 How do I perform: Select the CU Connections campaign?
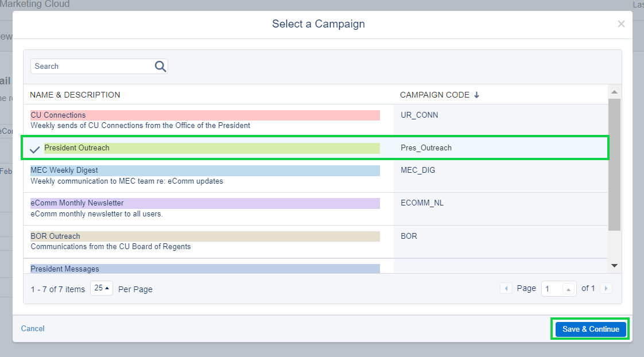(205, 115)
